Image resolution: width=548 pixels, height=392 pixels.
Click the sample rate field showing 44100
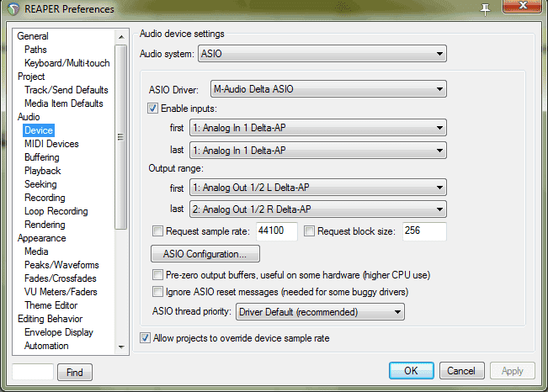[x=276, y=231]
